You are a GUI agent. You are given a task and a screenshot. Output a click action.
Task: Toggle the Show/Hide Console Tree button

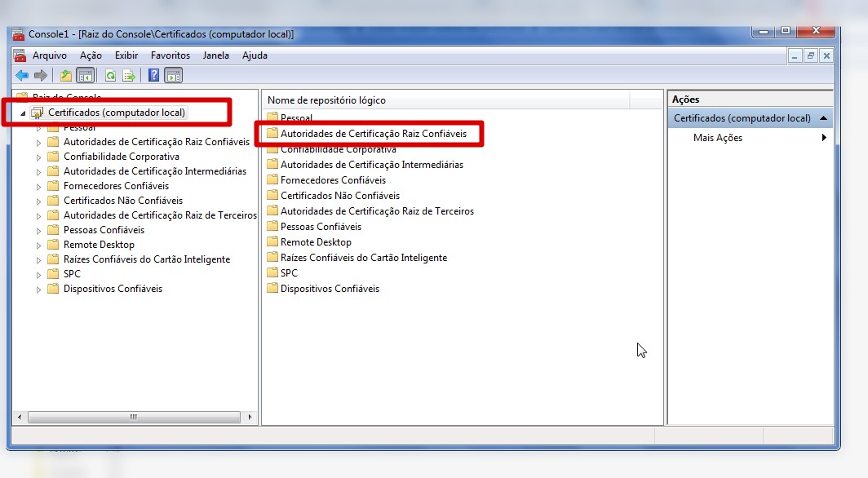[x=85, y=76]
